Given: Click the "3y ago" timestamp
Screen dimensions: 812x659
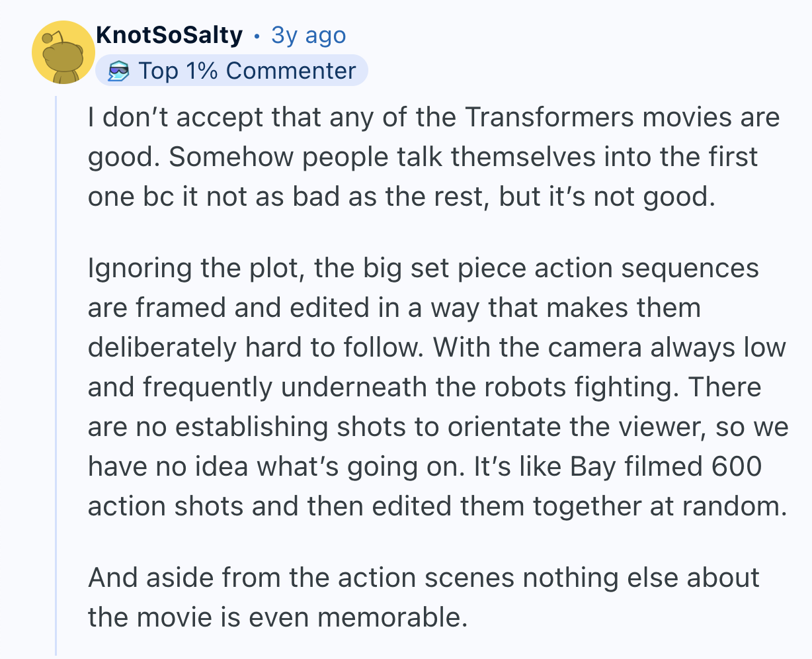Looking at the screenshot, I should tap(308, 35).
